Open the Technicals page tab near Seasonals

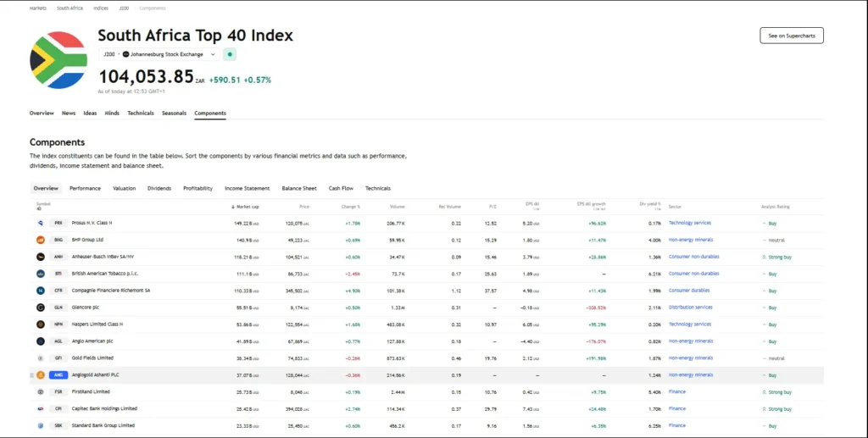pyautogui.click(x=141, y=113)
